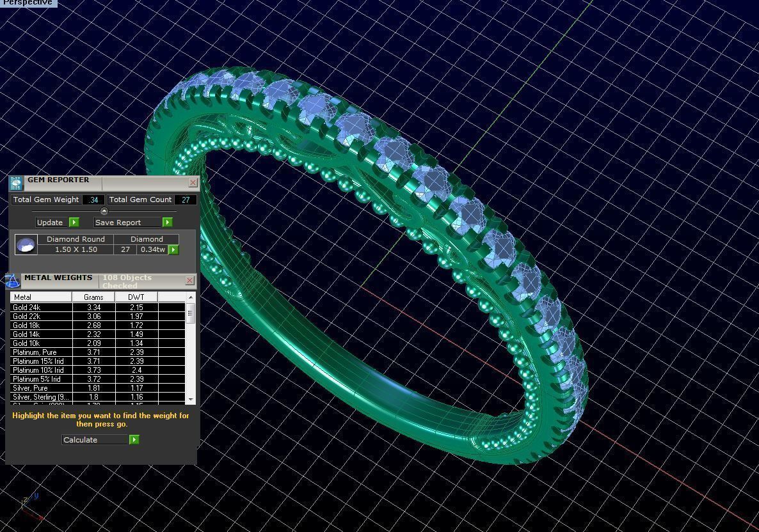Click the green arrow beside Update
The image size is (759, 532).
74,222
